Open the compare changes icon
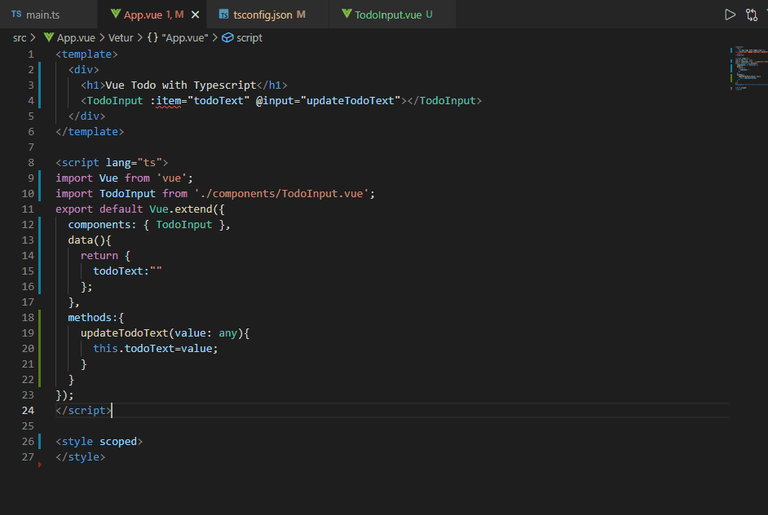 point(752,15)
